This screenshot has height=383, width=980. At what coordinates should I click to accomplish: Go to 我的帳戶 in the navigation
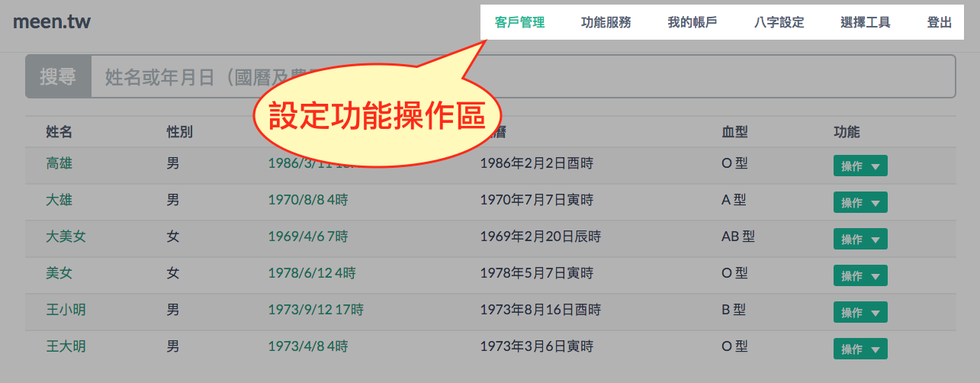point(692,23)
